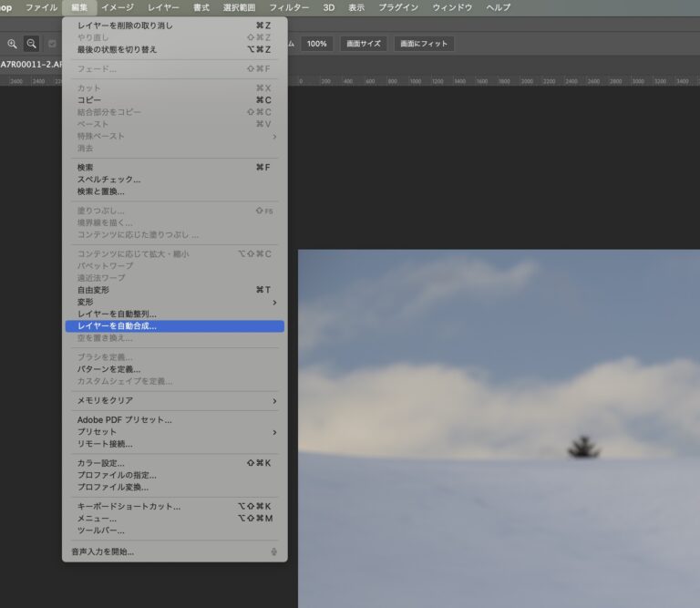This screenshot has height=608, width=700.
Task: Open the プリセット submenu
Action: click(273, 432)
